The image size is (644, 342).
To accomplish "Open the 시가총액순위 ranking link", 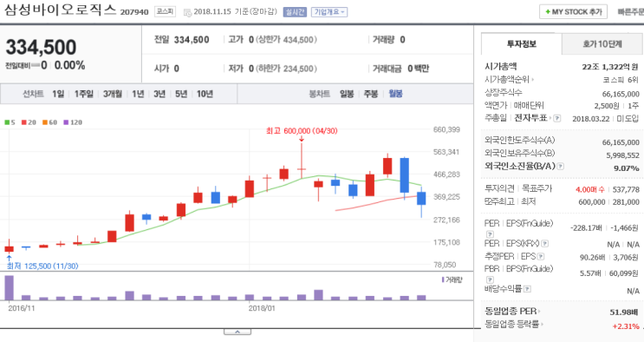I will [510, 80].
